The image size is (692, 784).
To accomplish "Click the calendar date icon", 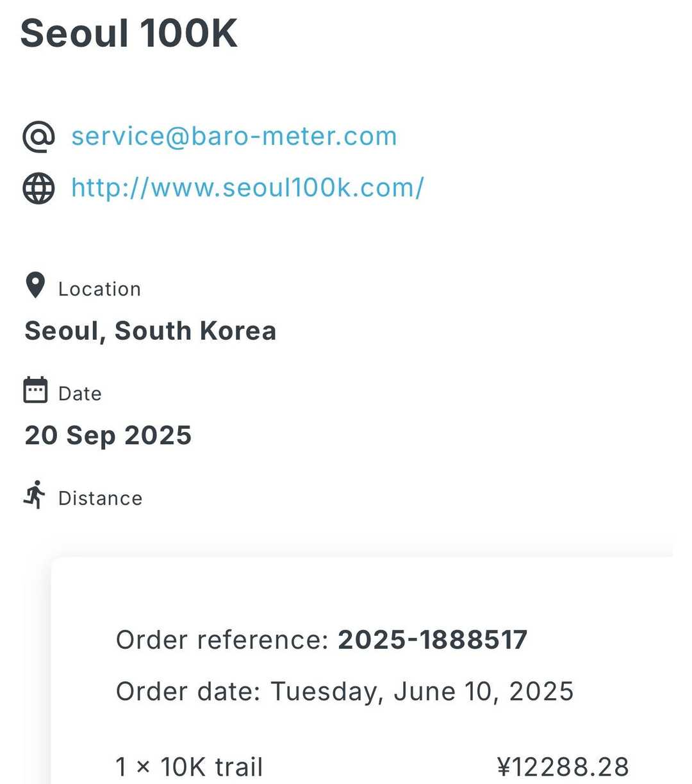I will pos(35,390).
